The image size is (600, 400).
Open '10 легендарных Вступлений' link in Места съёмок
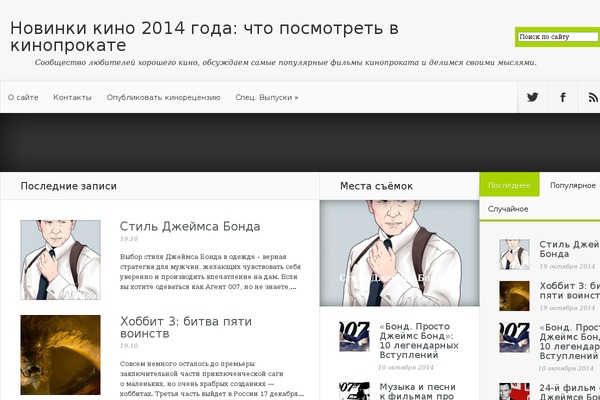pyautogui.click(x=419, y=341)
